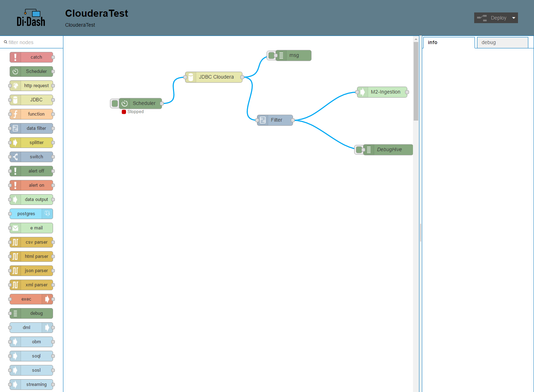Open the Di-Dash logo

(x=31, y=18)
